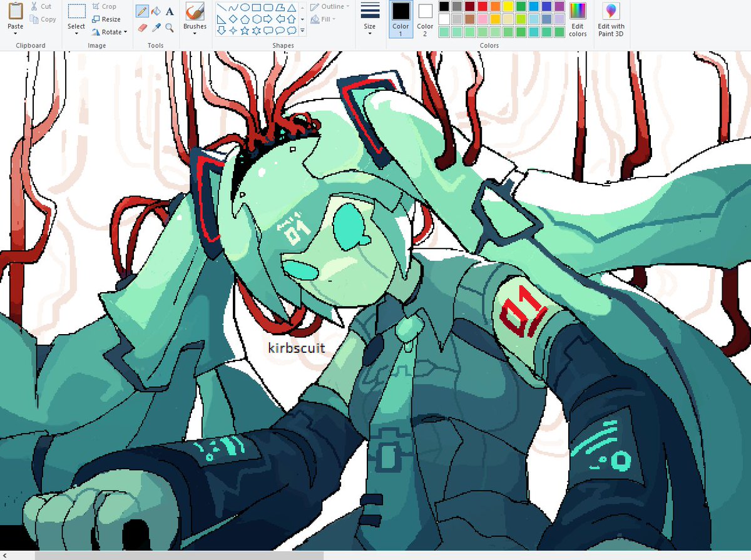Open the Rotate dropdown menu
Image resolution: width=751 pixels, height=560 pixels.
[110, 32]
